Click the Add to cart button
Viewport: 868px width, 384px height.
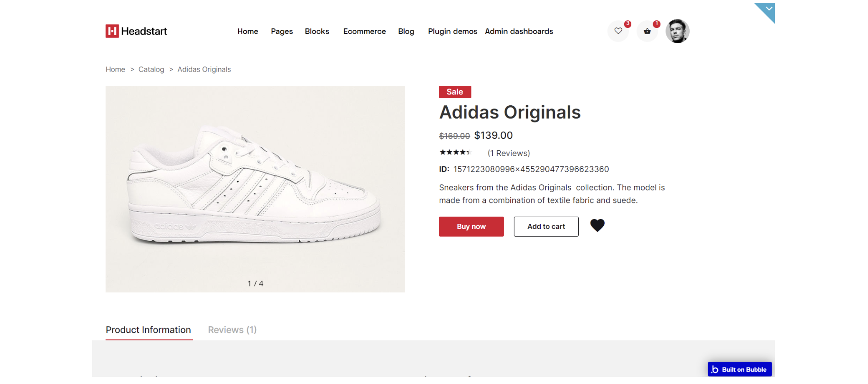point(546,227)
